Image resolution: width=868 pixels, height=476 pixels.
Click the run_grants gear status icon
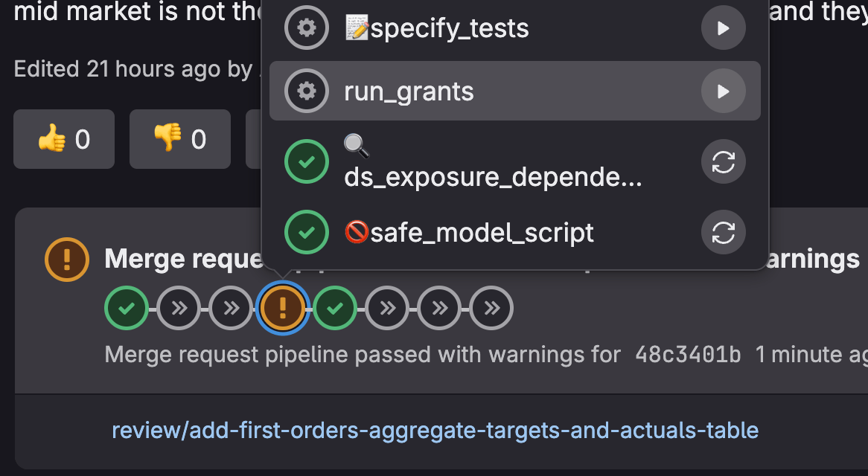(x=307, y=91)
